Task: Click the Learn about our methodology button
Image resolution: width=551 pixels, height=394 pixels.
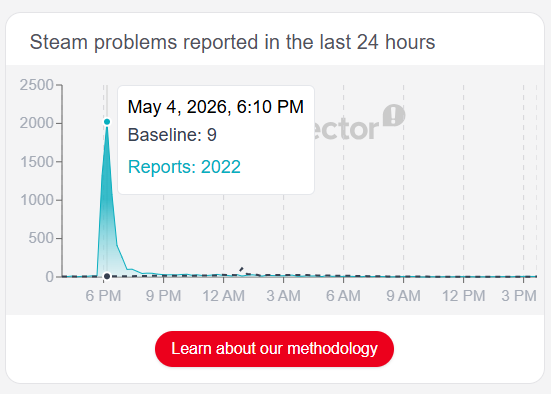Action: (274, 349)
